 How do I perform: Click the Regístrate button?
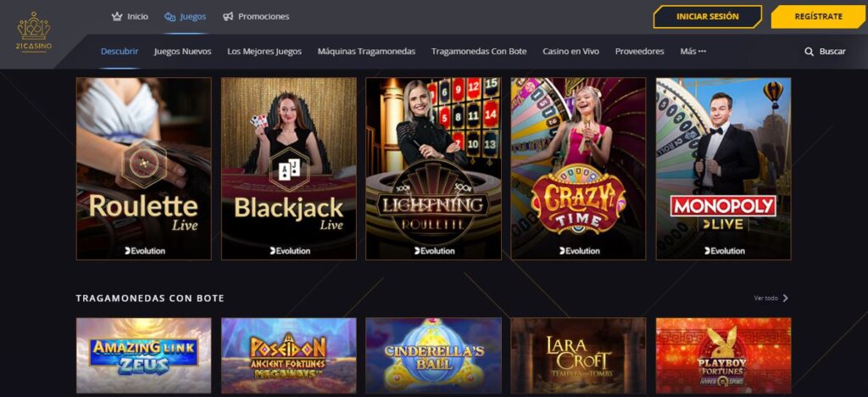[819, 17]
